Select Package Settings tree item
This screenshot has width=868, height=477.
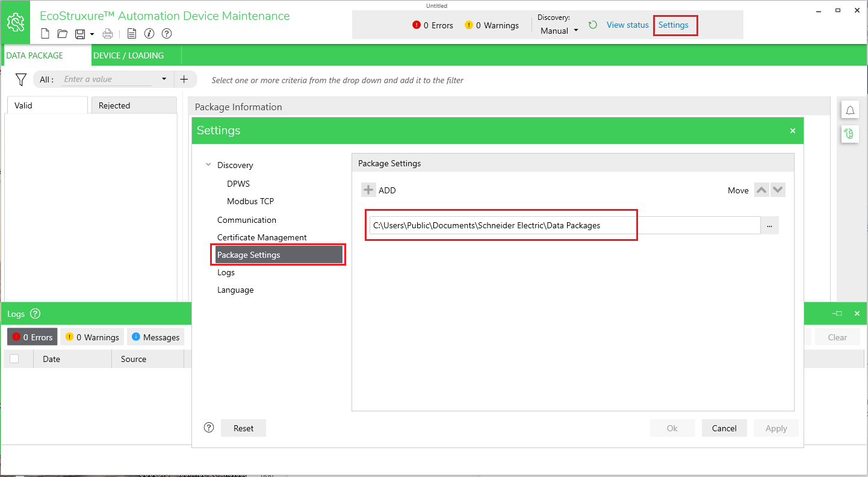pyautogui.click(x=279, y=255)
